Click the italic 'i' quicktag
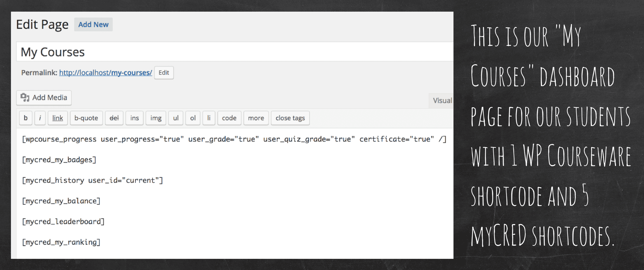 pos(40,118)
